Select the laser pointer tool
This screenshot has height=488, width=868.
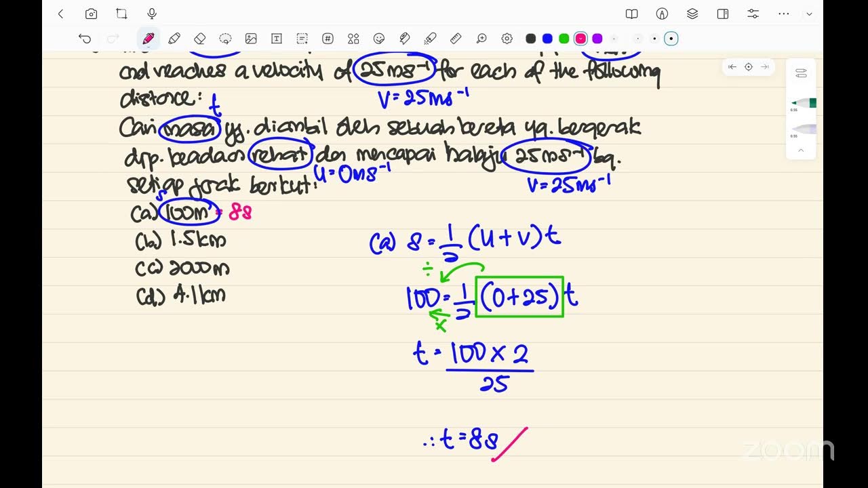pyautogui.click(x=430, y=39)
